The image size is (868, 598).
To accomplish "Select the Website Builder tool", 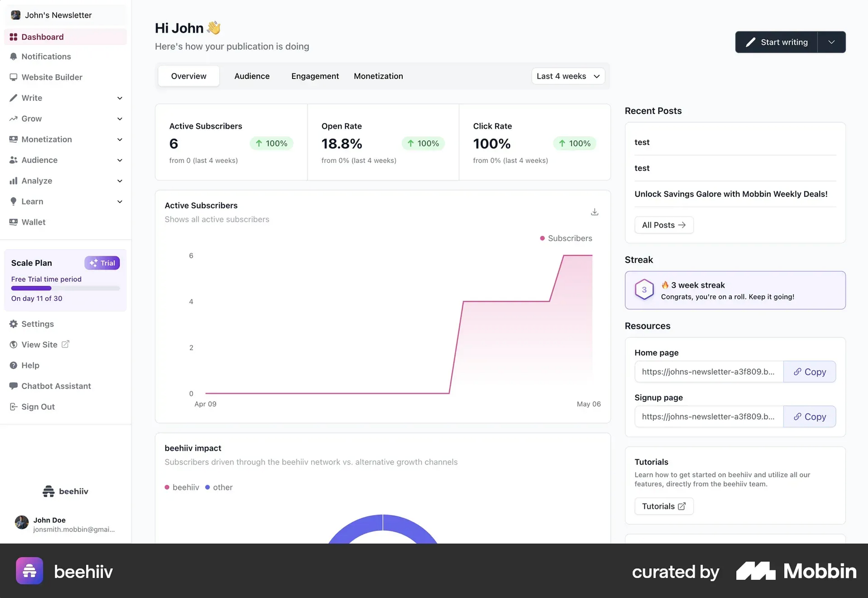I will tap(52, 77).
